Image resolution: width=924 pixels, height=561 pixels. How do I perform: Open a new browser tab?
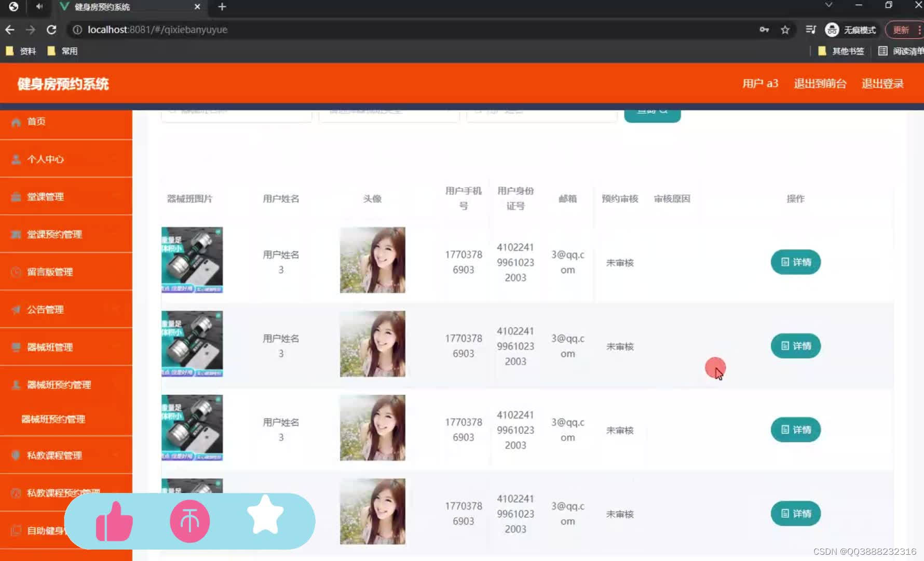tap(222, 7)
